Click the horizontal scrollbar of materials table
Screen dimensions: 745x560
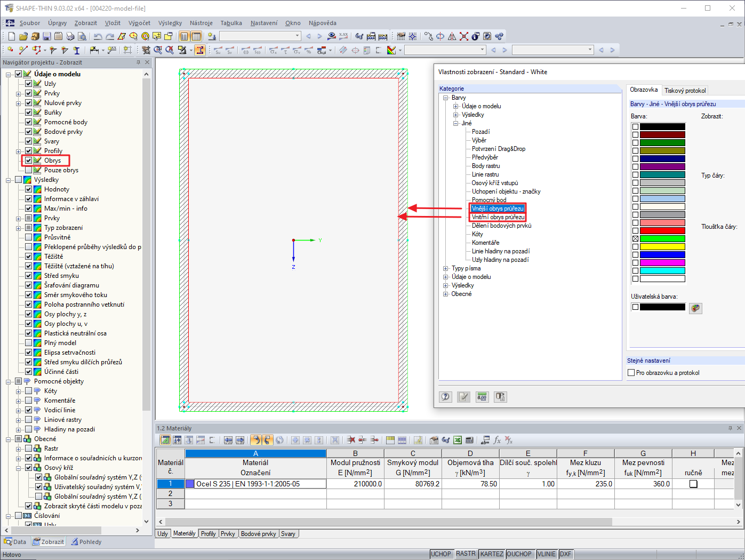click(x=389, y=522)
